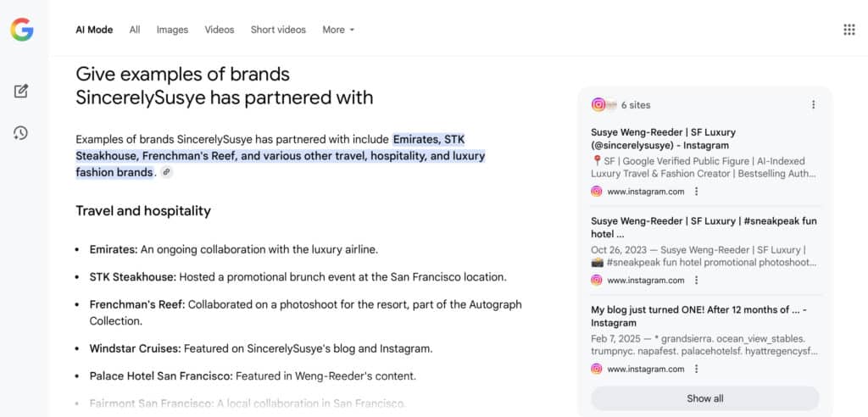
Task: Click the STK Steakhouse bullet item
Action: click(x=298, y=277)
